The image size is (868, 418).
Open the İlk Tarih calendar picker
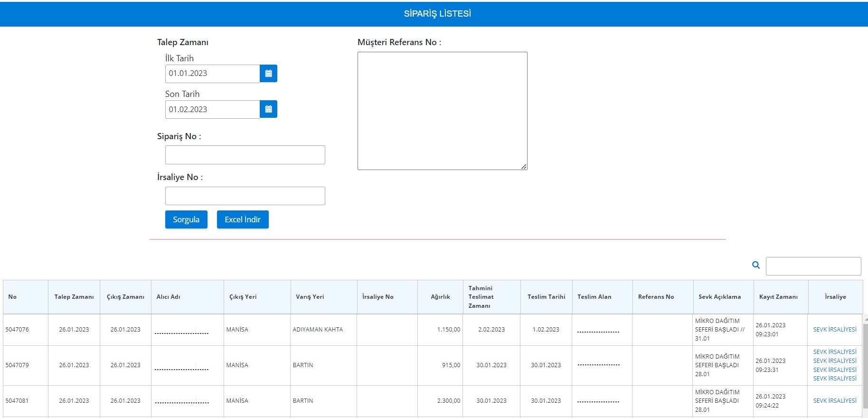pyautogui.click(x=268, y=74)
